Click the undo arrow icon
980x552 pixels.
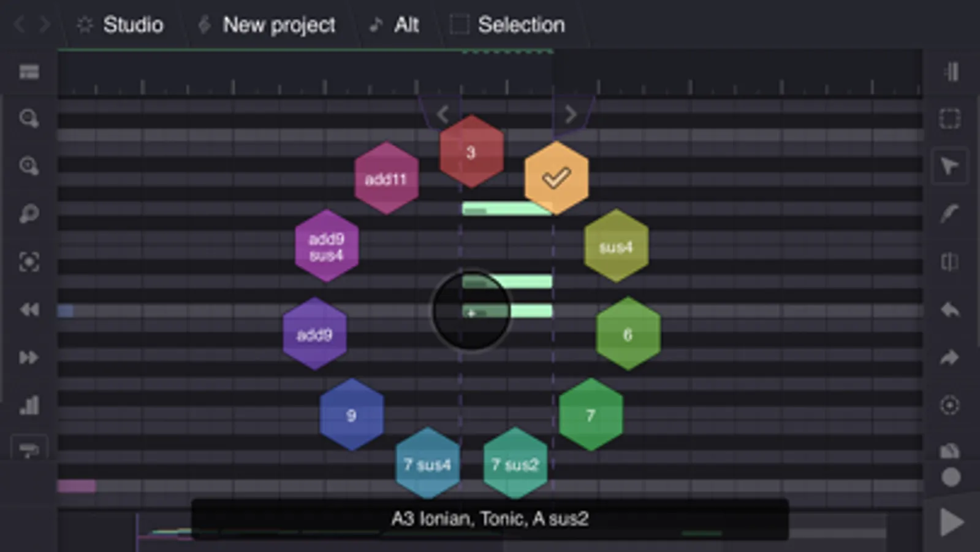coord(949,310)
